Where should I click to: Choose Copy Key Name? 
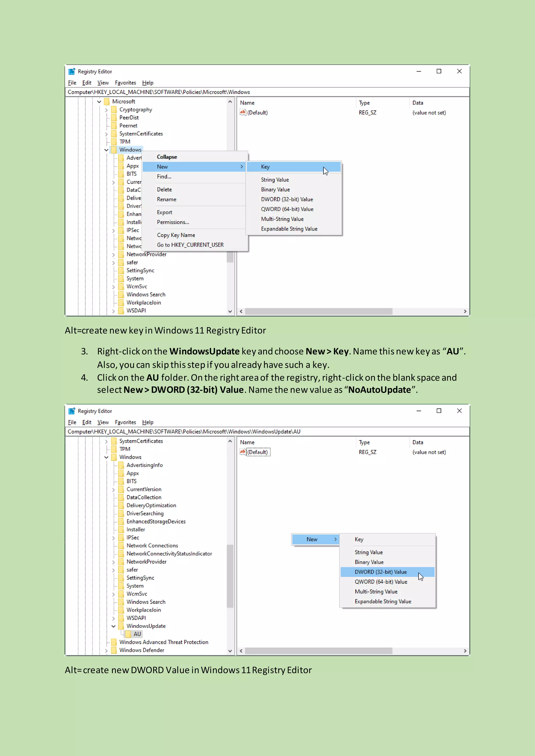(195, 235)
